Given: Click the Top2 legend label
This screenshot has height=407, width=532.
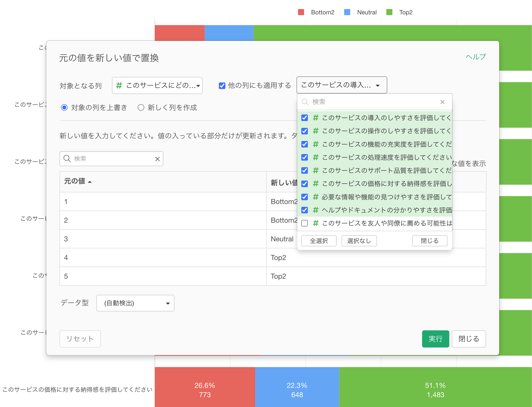Looking at the screenshot, I should (406, 12).
